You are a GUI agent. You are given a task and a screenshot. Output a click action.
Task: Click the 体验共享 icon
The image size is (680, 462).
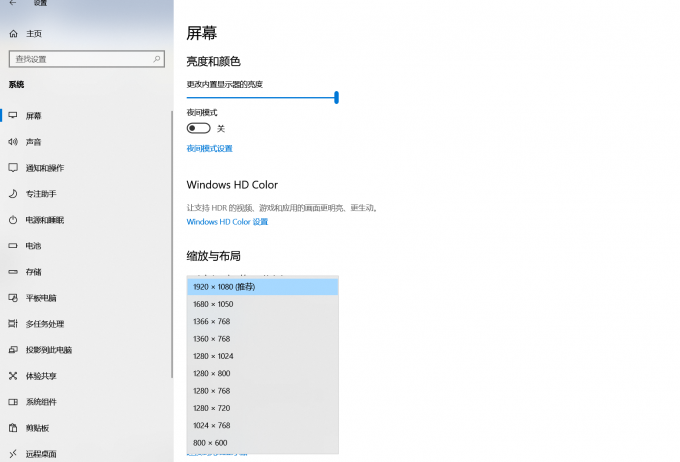click(x=13, y=376)
